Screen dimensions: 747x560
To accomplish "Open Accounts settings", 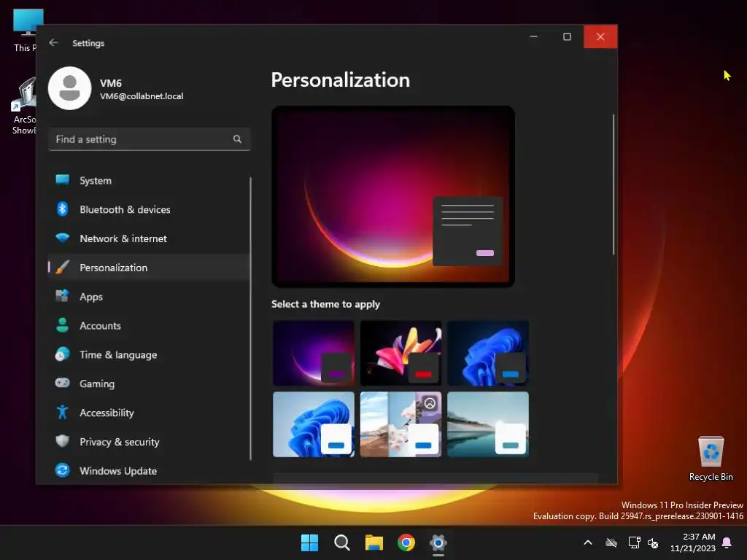I will coord(149,326).
